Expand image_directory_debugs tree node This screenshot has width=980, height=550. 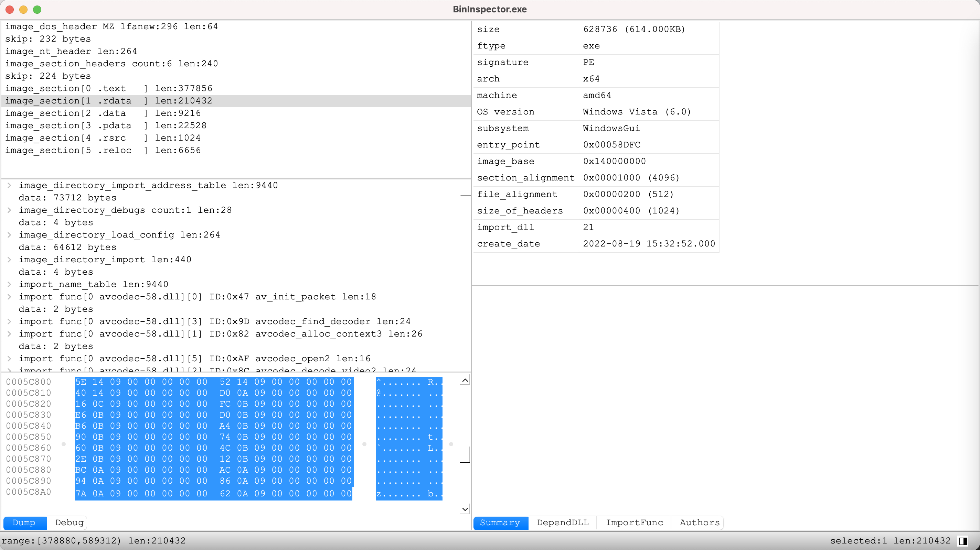(x=10, y=210)
